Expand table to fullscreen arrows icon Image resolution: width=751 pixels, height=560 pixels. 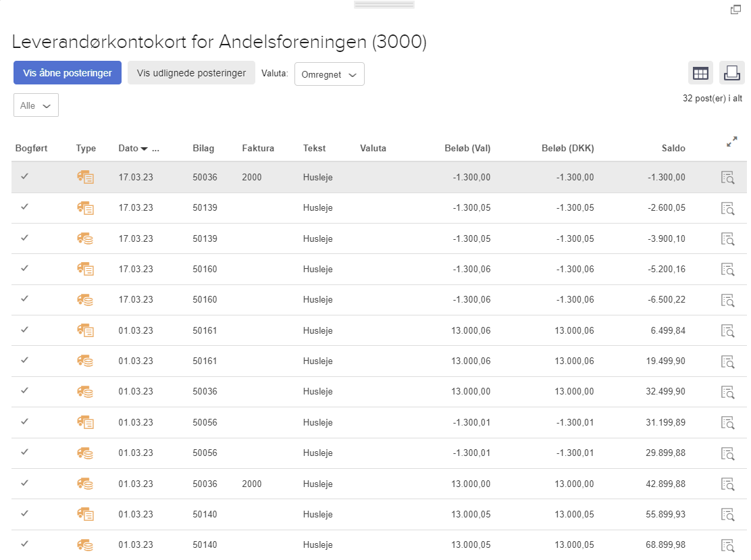coord(731,142)
